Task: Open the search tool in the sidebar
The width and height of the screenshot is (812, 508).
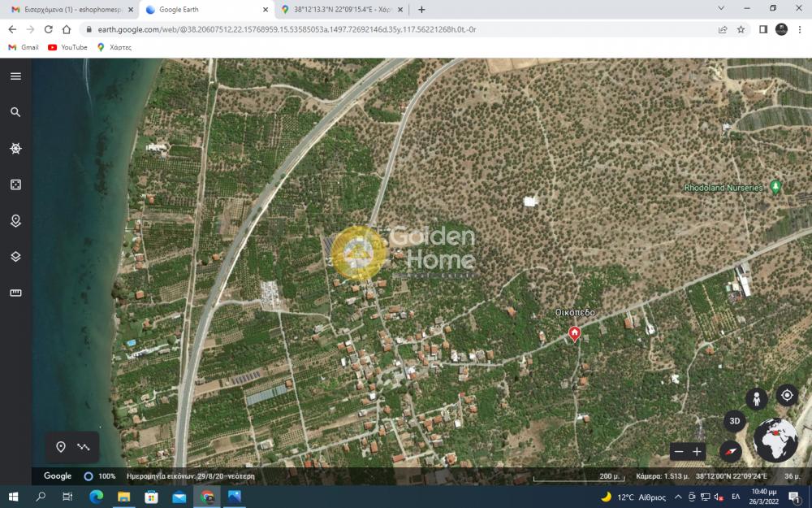Action: (x=15, y=112)
